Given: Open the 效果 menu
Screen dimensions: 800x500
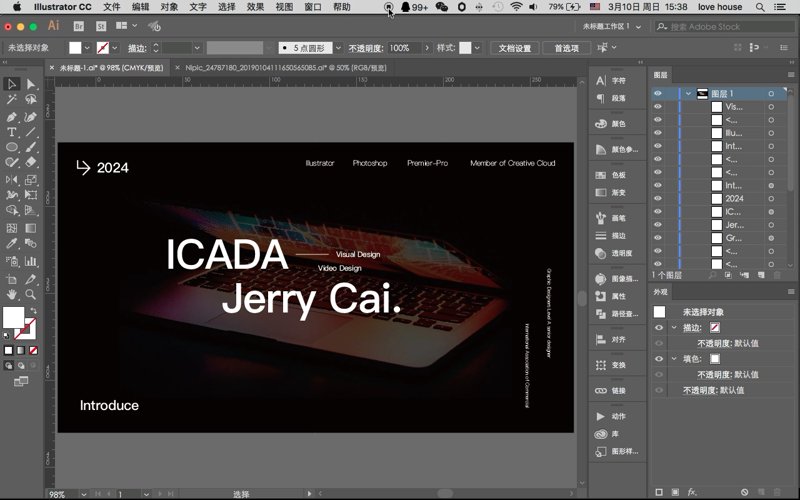Looking at the screenshot, I should point(255,7).
